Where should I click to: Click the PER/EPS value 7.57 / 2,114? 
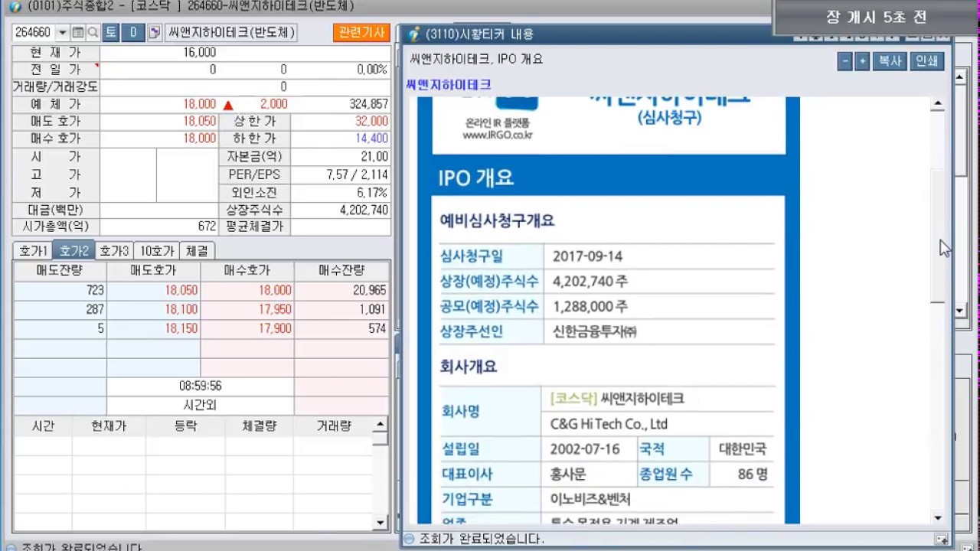point(357,174)
